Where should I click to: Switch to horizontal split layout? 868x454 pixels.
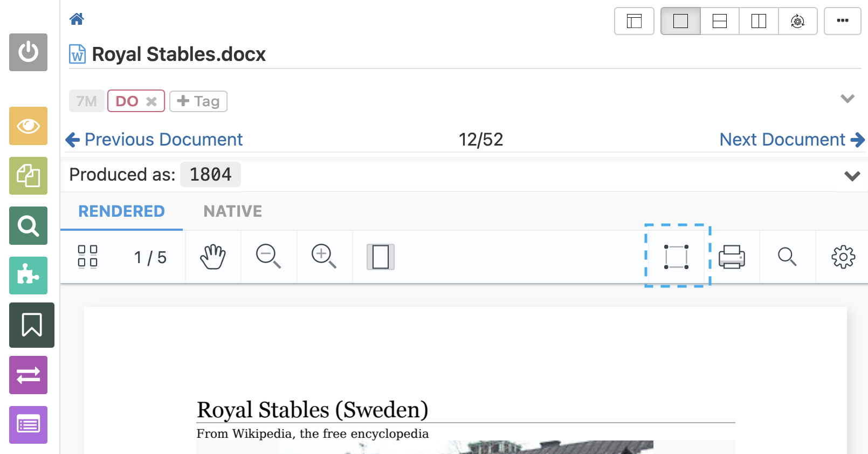720,21
